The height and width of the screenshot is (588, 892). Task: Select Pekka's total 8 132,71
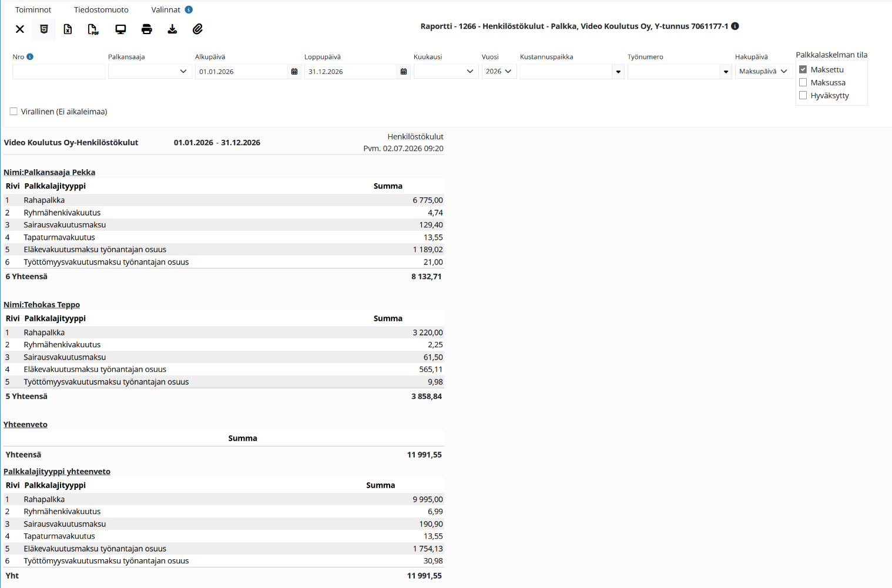point(427,277)
